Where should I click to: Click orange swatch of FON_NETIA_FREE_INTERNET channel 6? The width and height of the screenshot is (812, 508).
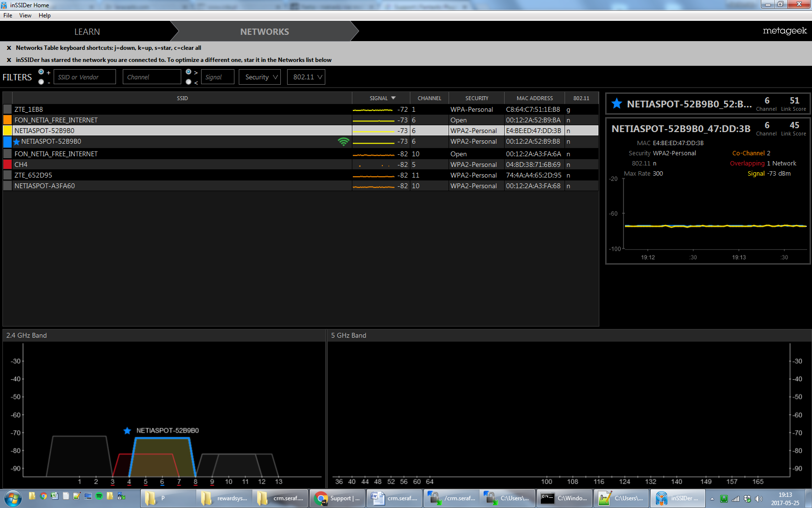7,120
